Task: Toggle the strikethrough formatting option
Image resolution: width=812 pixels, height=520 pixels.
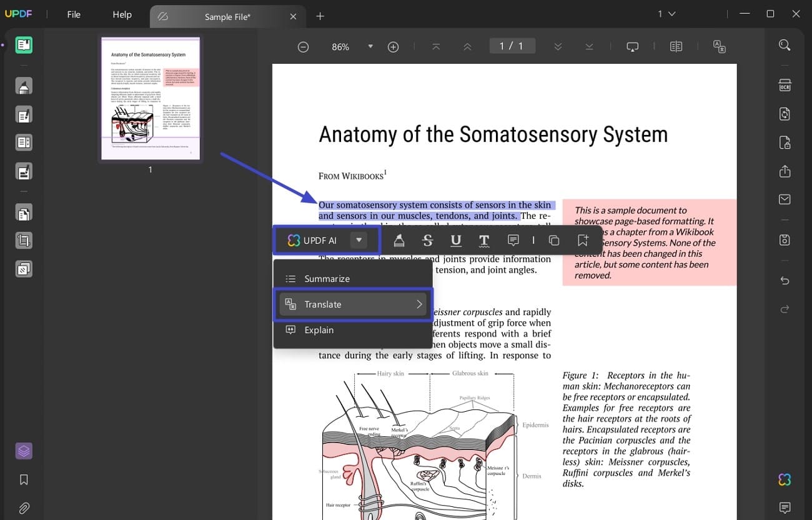Action: coord(427,240)
